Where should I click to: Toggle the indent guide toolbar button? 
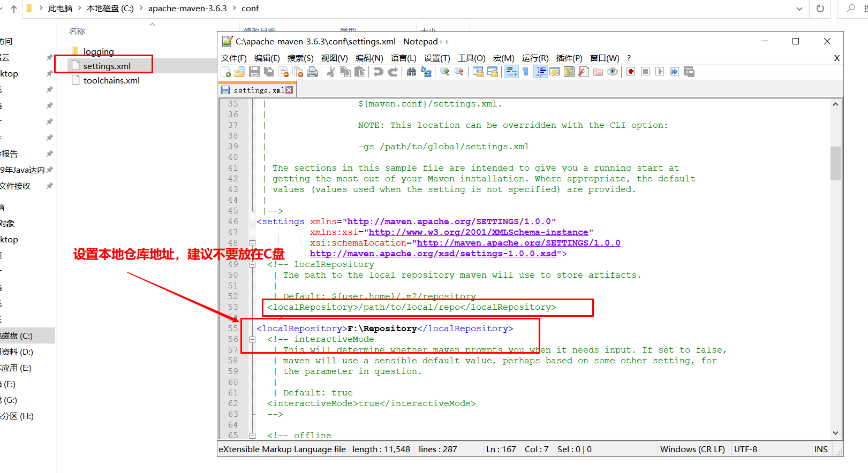pos(541,72)
